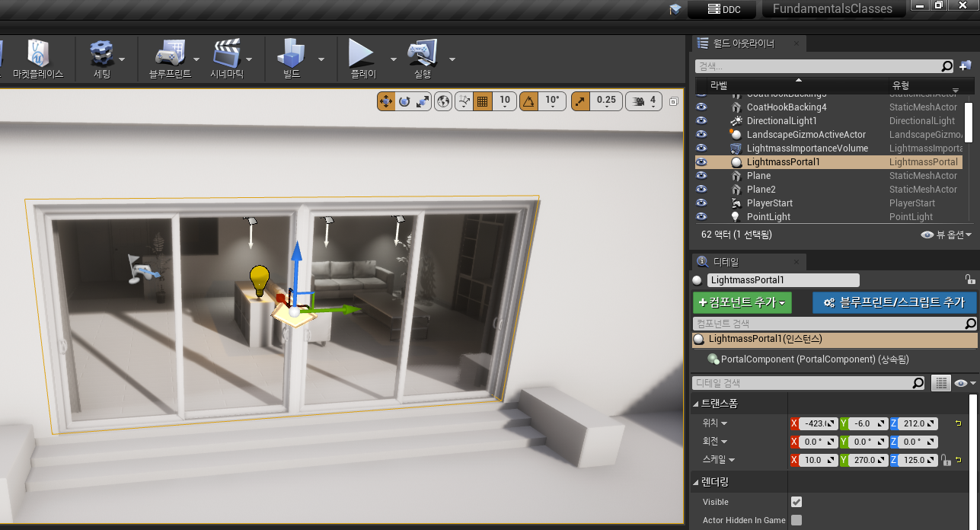
Task: Toggle rotation angle snapping icon
Action: (x=528, y=101)
